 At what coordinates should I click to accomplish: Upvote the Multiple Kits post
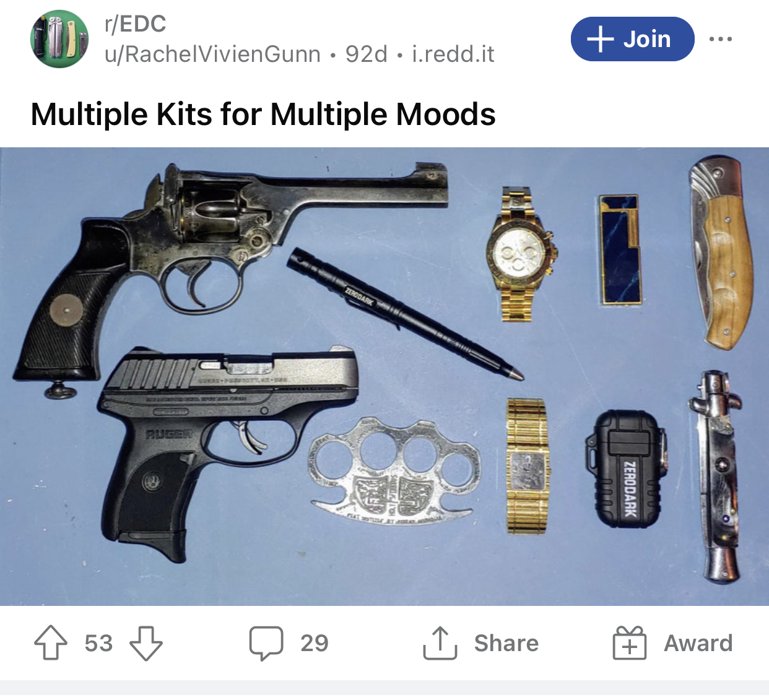click(51, 643)
